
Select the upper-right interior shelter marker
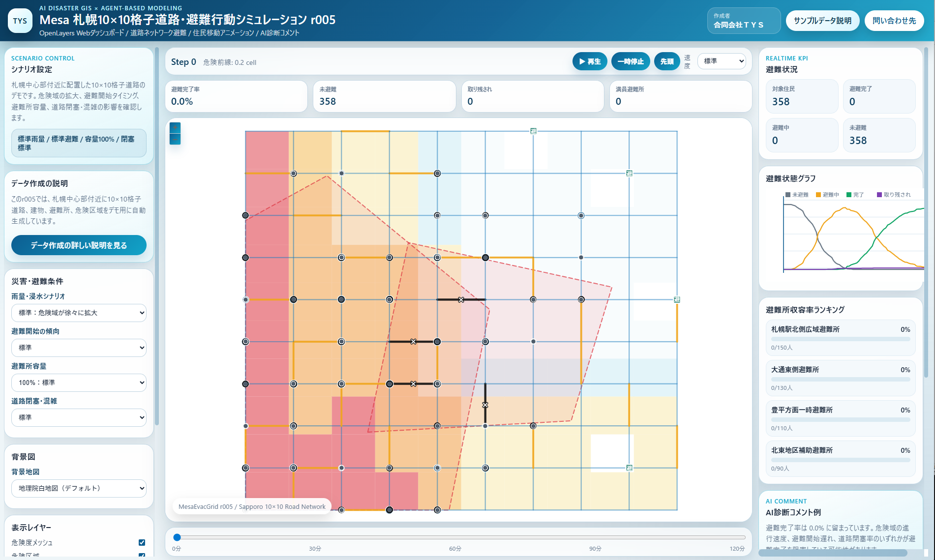point(629,173)
